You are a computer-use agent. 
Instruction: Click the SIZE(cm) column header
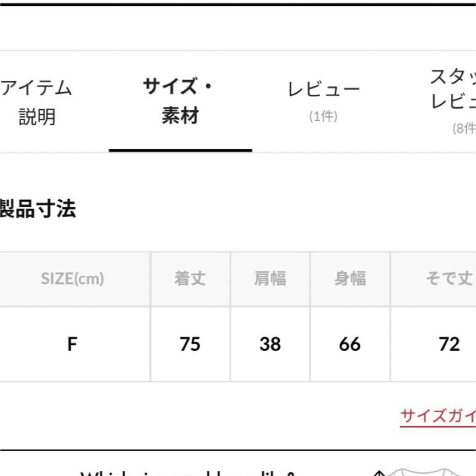click(x=72, y=279)
